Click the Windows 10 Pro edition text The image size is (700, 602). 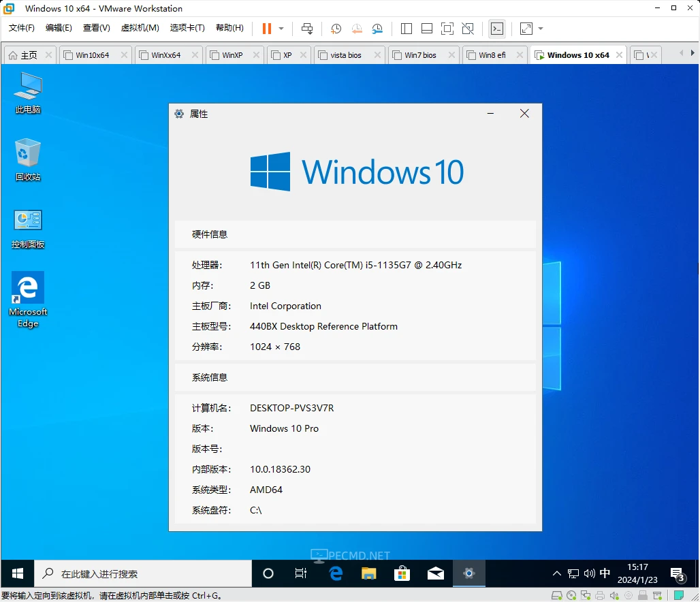coord(284,428)
